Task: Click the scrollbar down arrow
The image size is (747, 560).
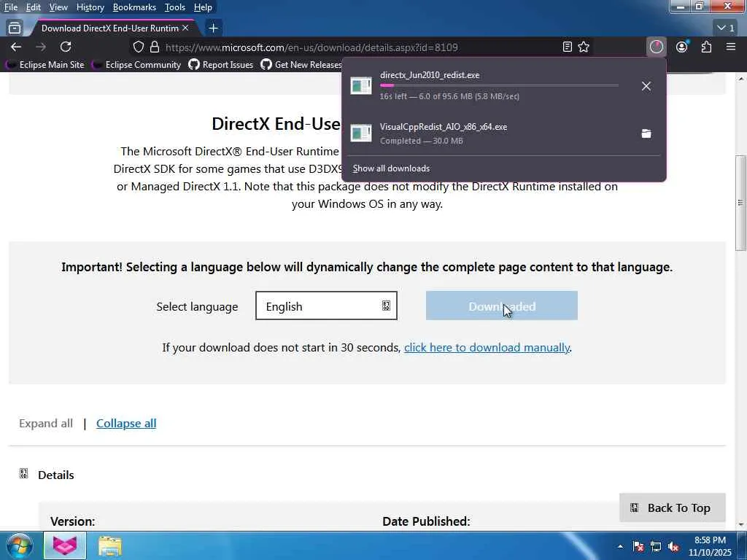Action: coord(740,525)
